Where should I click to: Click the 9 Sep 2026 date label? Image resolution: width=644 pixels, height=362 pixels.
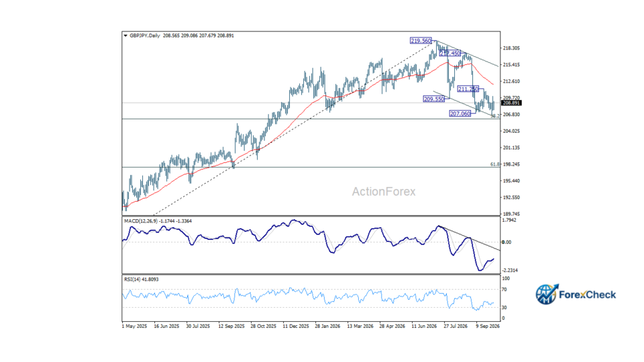[488, 326]
